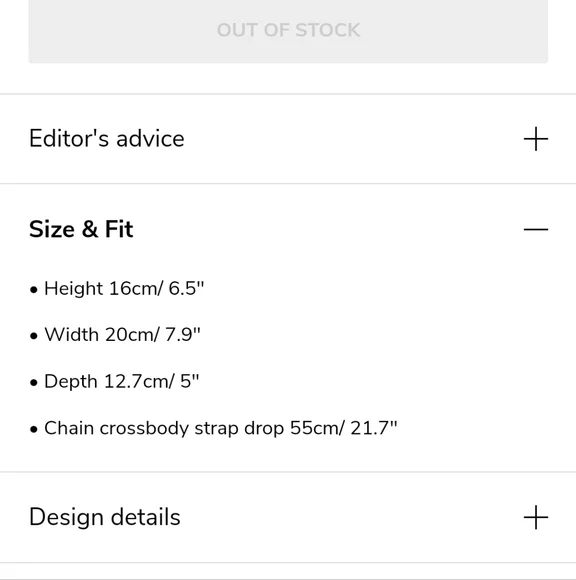
Task: Click bullet before Chain crossbody strap
Action: pos(34,429)
